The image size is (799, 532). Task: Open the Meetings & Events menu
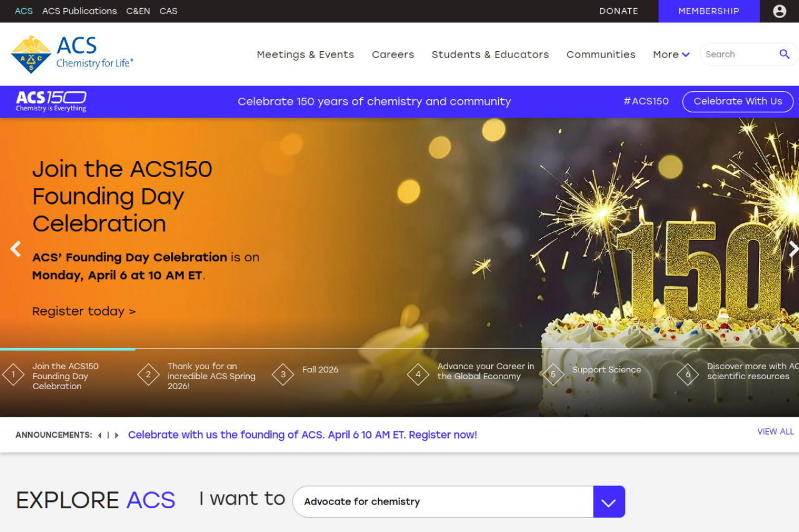pos(305,54)
